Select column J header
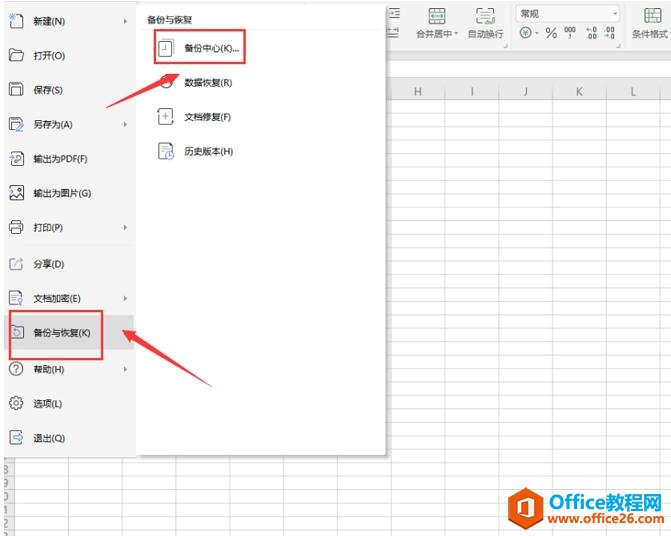 click(x=526, y=91)
